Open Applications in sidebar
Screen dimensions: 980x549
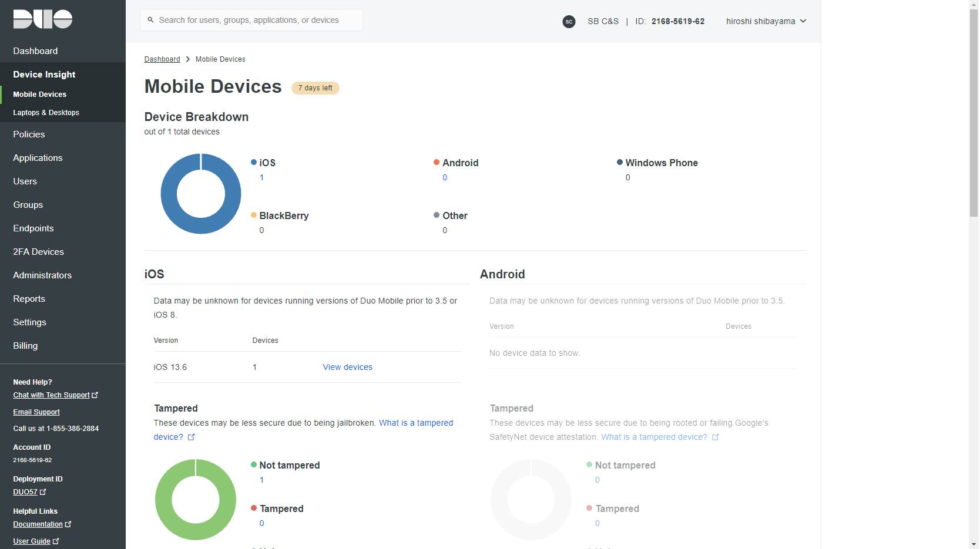(x=38, y=158)
